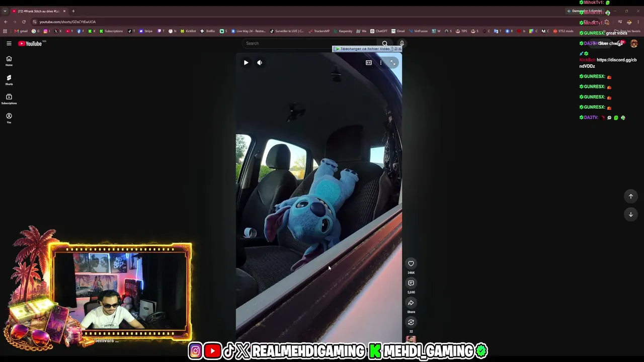
Task: Go to previous Short with up arrow
Action: pos(631,197)
